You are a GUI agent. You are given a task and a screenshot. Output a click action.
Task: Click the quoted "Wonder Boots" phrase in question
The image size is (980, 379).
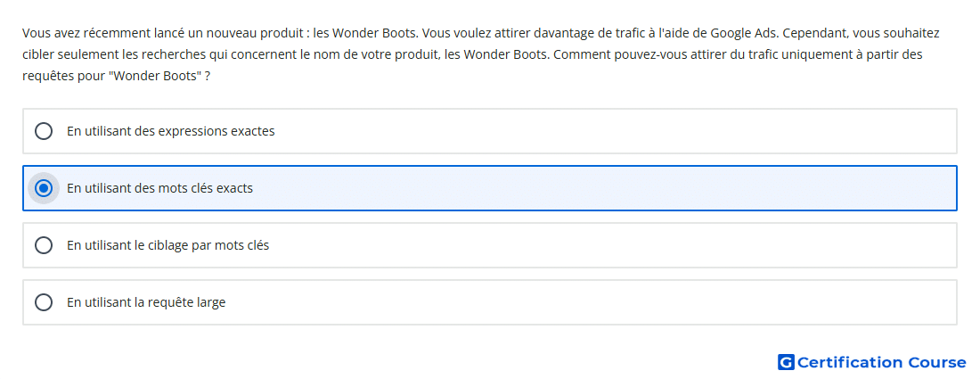(x=155, y=77)
